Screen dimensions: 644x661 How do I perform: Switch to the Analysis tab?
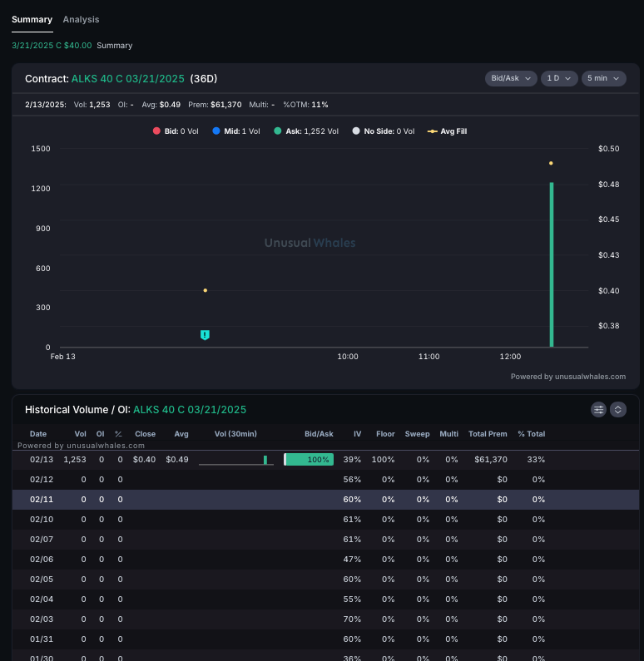pos(81,19)
